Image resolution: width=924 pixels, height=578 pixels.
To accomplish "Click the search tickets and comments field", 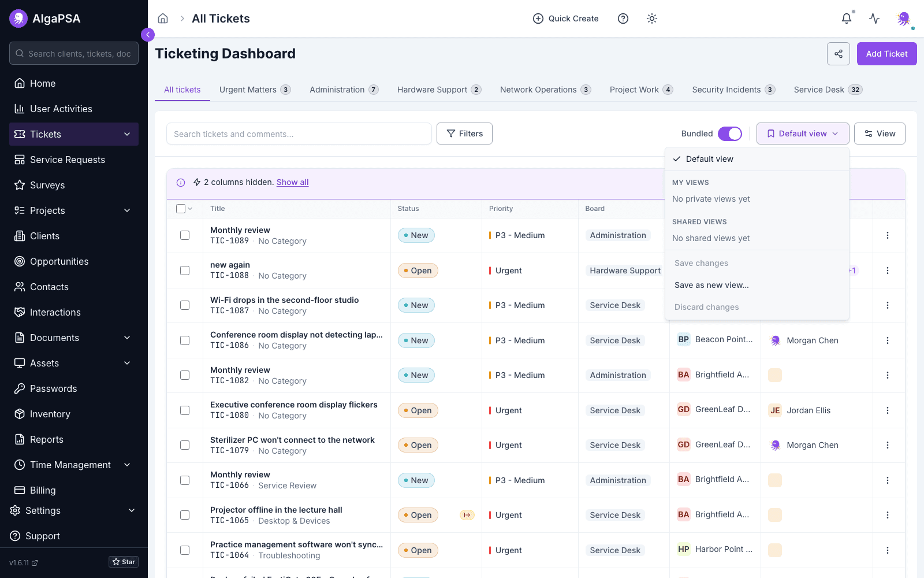I will 299,134.
